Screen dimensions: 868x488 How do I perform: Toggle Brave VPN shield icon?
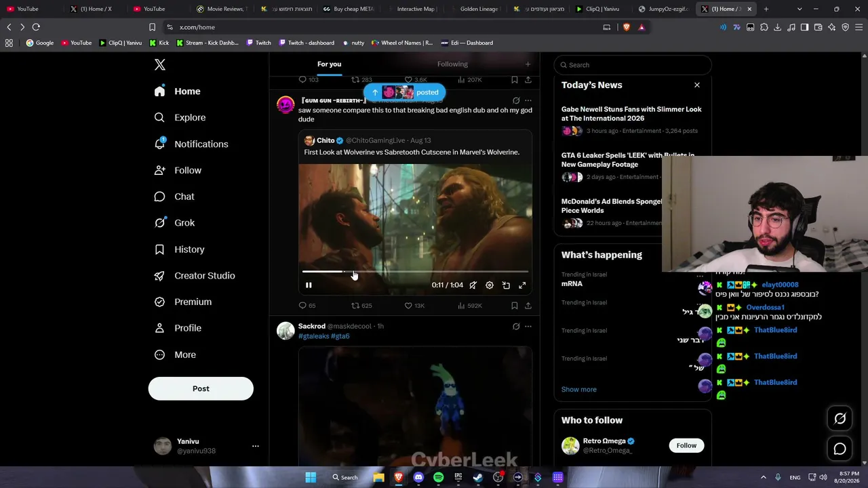(x=845, y=27)
